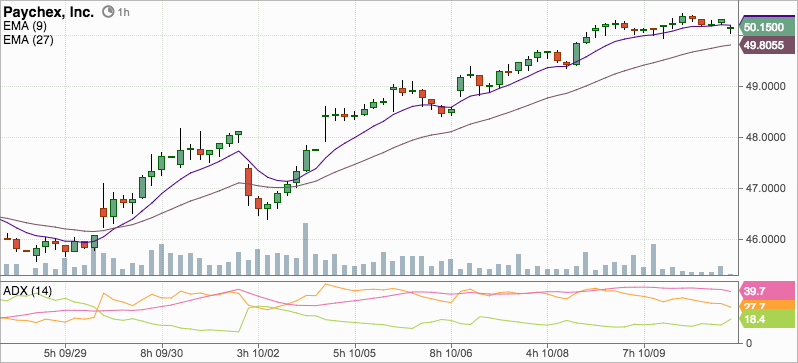
Task: Click the 5h 10/05 time axis label
Action: (x=355, y=353)
